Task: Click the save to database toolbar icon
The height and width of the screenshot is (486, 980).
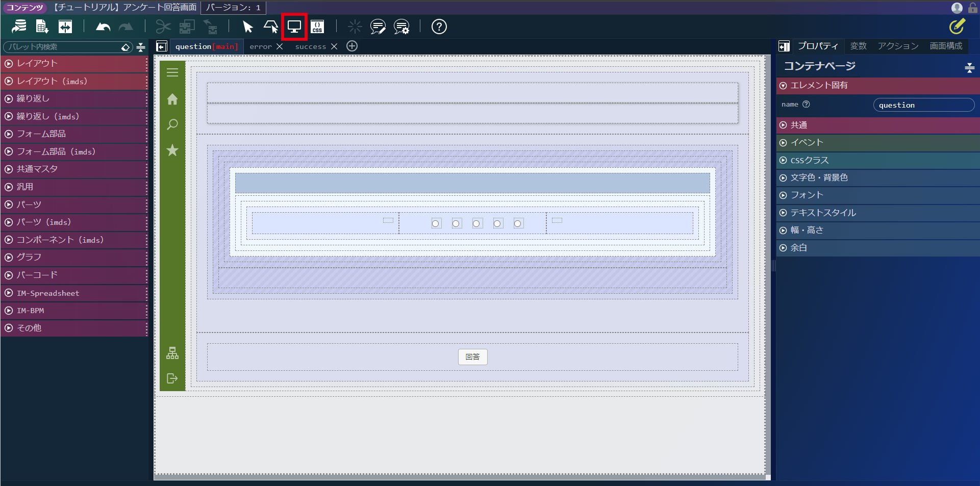Action: tap(19, 27)
